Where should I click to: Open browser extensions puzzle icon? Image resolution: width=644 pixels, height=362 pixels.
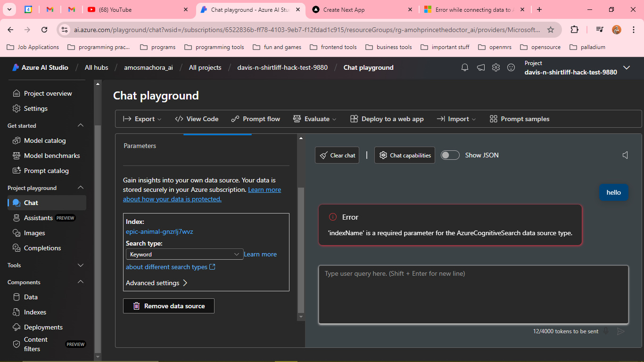(x=574, y=30)
